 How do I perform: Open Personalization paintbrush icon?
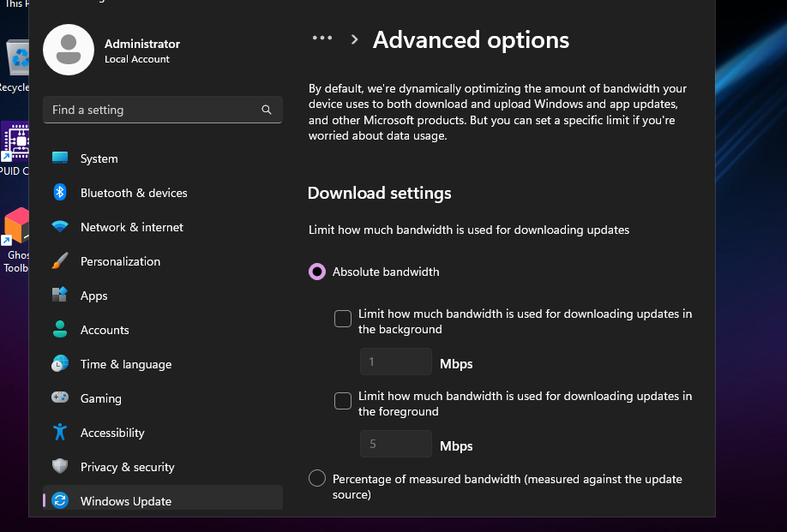click(x=60, y=261)
